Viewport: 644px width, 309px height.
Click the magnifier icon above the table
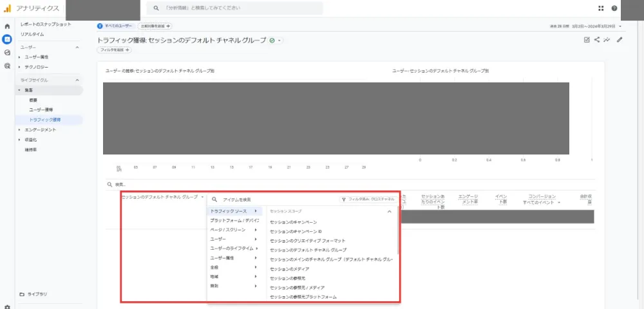[x=109, y=185]
